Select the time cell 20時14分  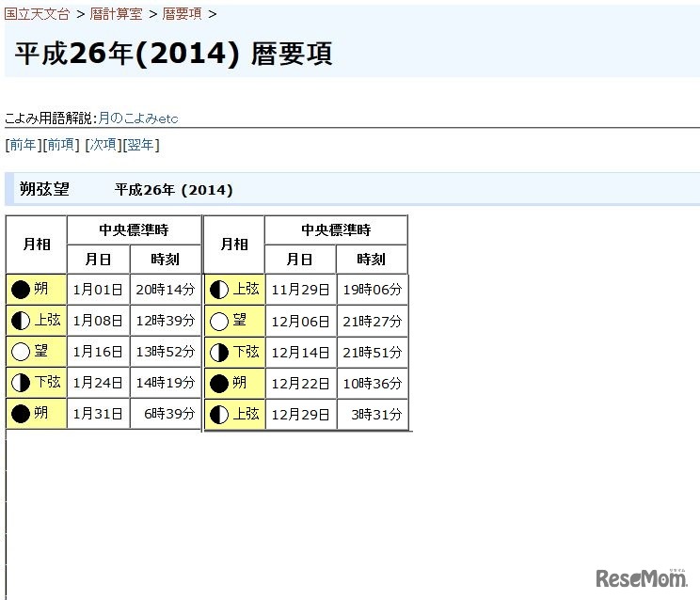pos(166,290)
